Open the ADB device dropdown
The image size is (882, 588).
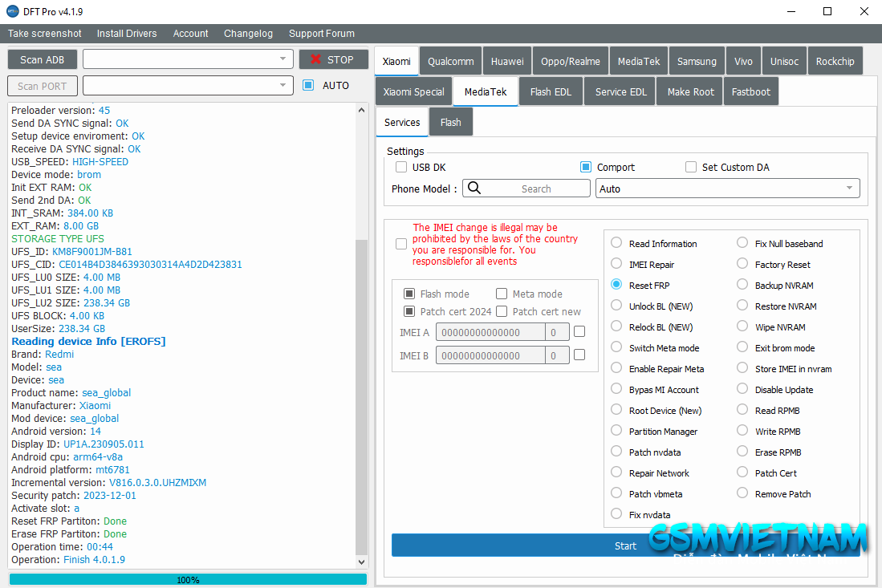tap(188, 59)
